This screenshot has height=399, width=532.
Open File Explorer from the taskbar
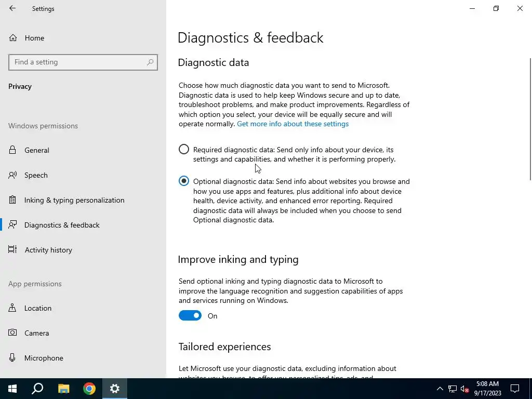[63, 389]
